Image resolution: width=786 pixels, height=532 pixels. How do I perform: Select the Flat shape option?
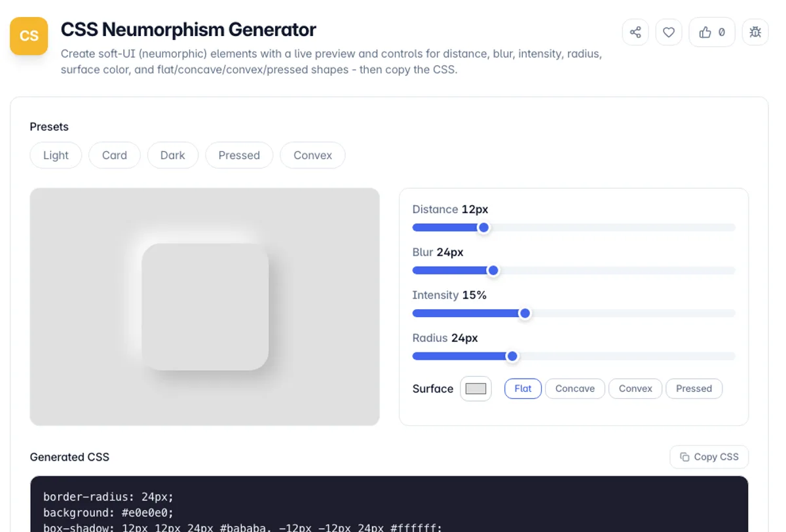pyautogui.click(x=523, y=389)
